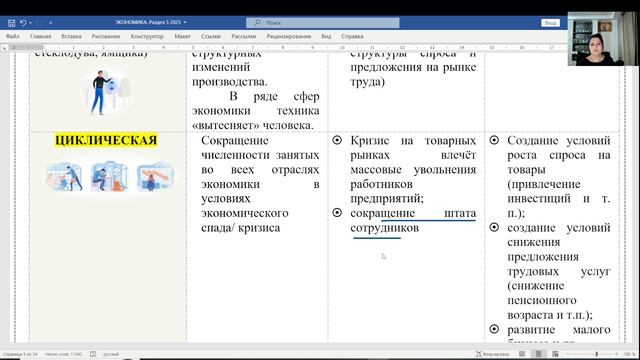The width and height of the screenshot is (640, 360).
Task: Click the zoom slider handle in the status bar
Action: click(x=597, y=354)
